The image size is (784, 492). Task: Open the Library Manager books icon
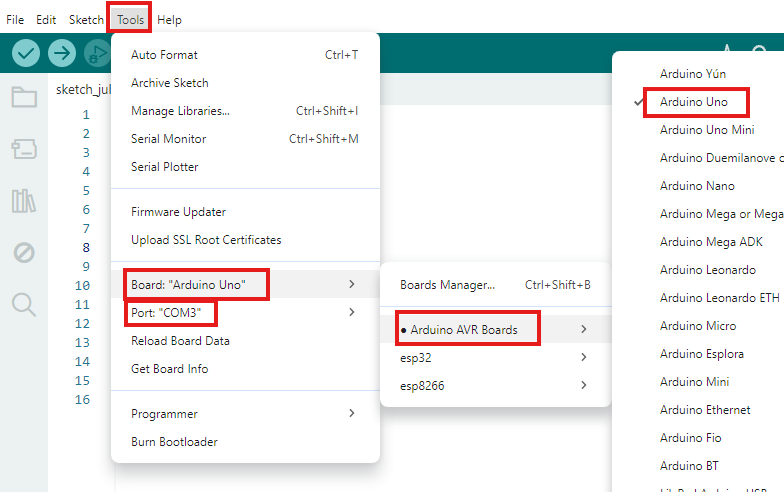tap(24, 201)
